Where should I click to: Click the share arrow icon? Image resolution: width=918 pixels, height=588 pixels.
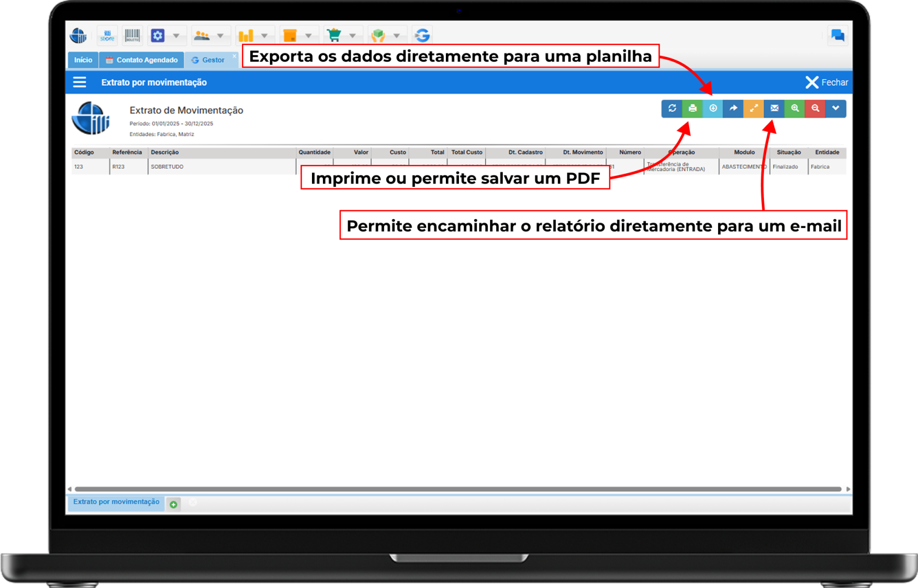733,108
